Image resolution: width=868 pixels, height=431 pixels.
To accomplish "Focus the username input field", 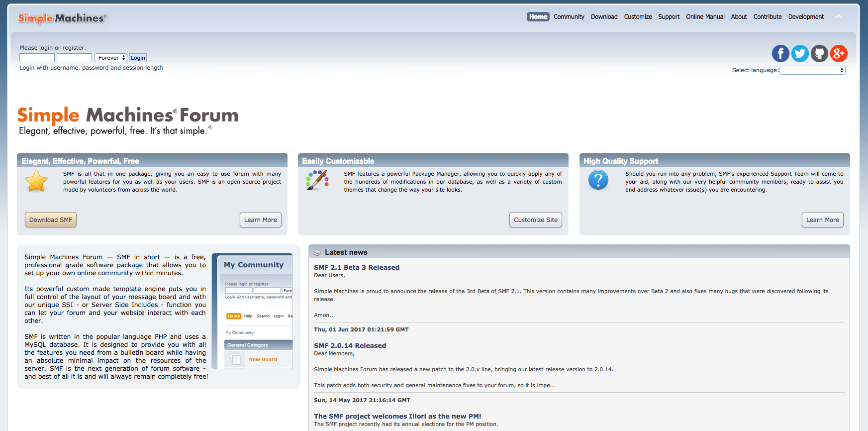I will tap(37, 58).
